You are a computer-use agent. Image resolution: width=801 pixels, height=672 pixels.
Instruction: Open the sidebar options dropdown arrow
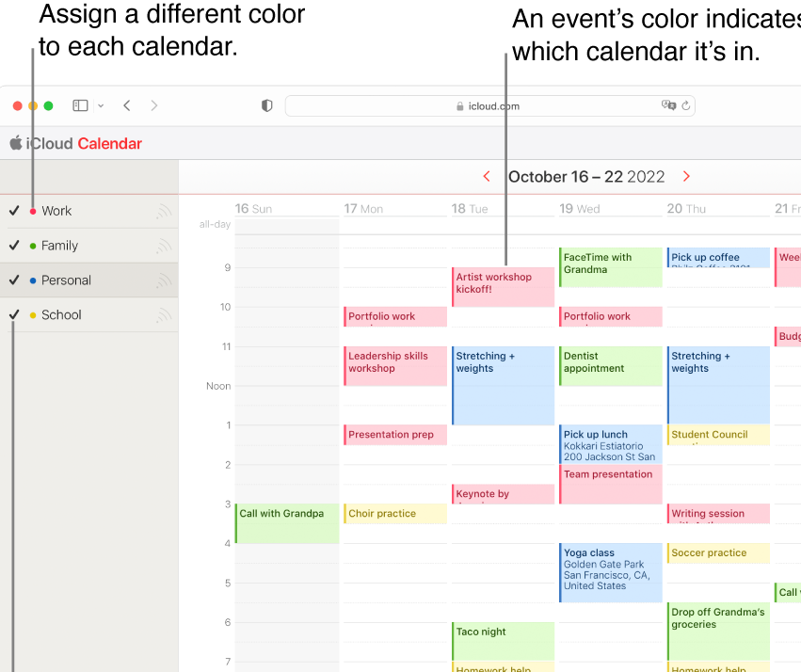101,106
